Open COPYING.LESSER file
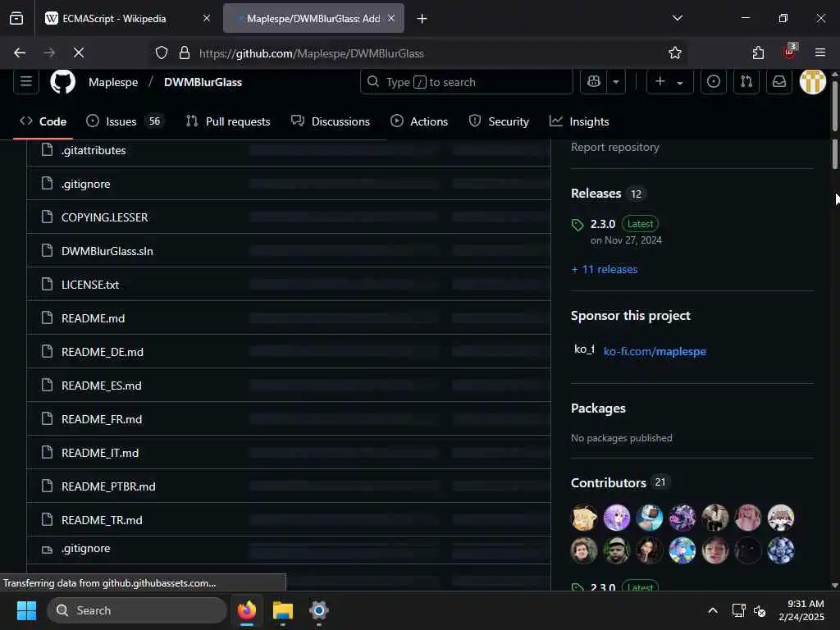The height and width of the screenshot is (630, 840). point(104,217)
